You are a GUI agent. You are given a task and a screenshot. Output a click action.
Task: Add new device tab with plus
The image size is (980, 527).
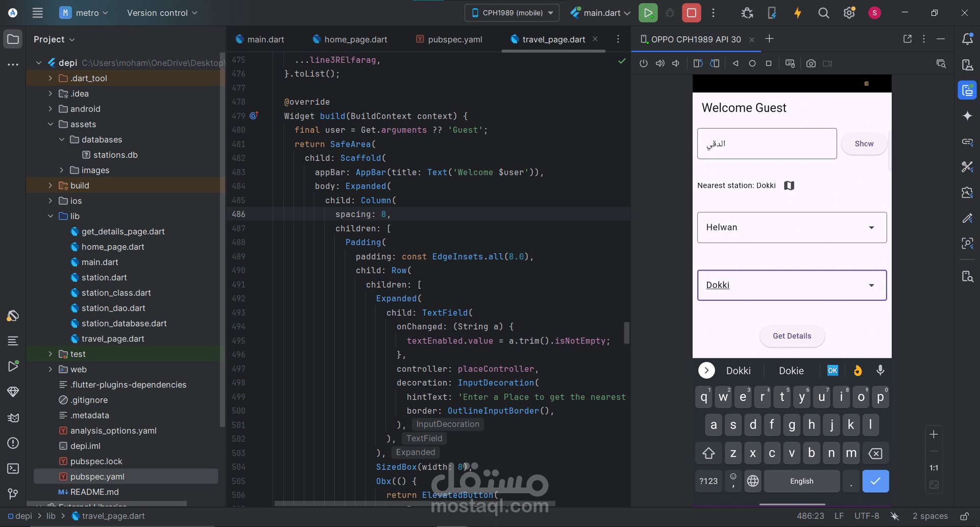[x=769, y=39]
